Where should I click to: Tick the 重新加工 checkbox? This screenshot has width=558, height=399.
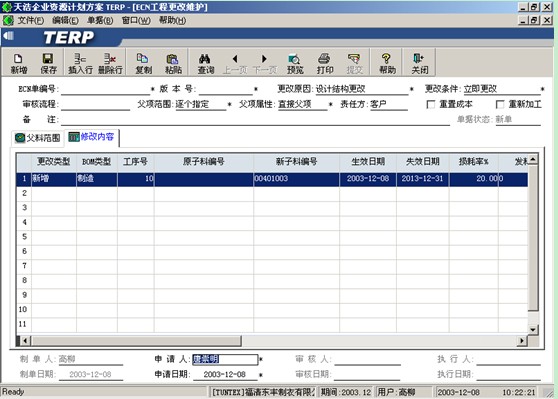(x=500, y=104)
